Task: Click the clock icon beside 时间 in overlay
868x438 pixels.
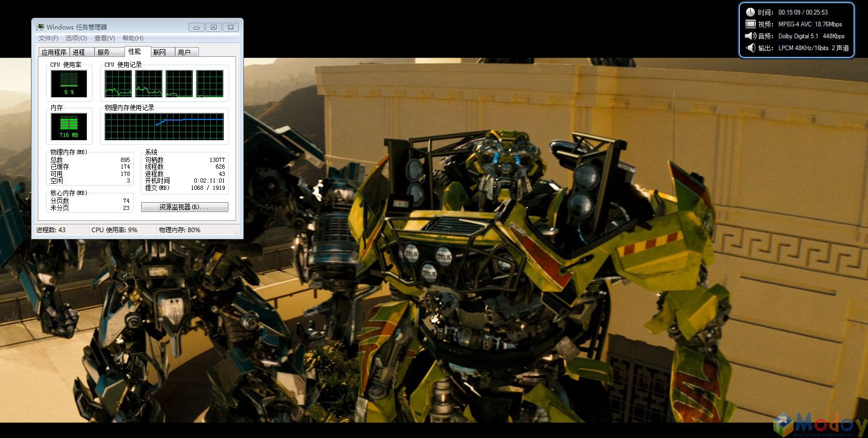Action: (750, 12)
